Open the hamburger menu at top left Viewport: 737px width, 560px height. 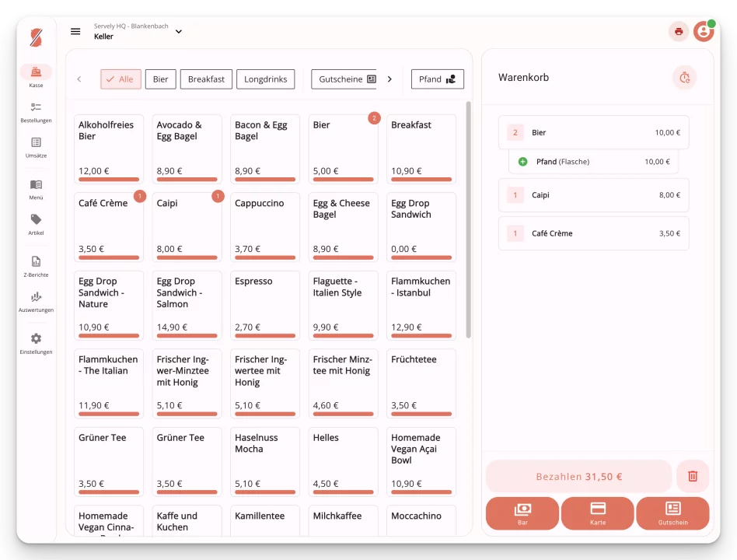(x=75, y=31)
